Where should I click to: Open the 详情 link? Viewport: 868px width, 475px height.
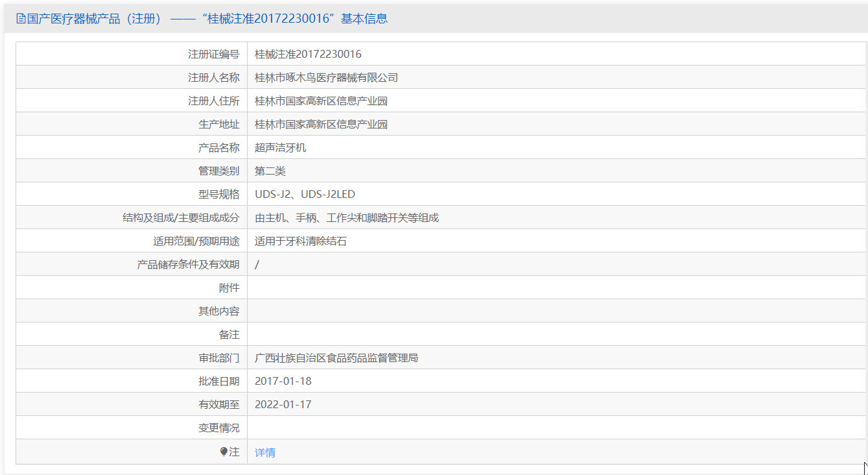[265, 452]
